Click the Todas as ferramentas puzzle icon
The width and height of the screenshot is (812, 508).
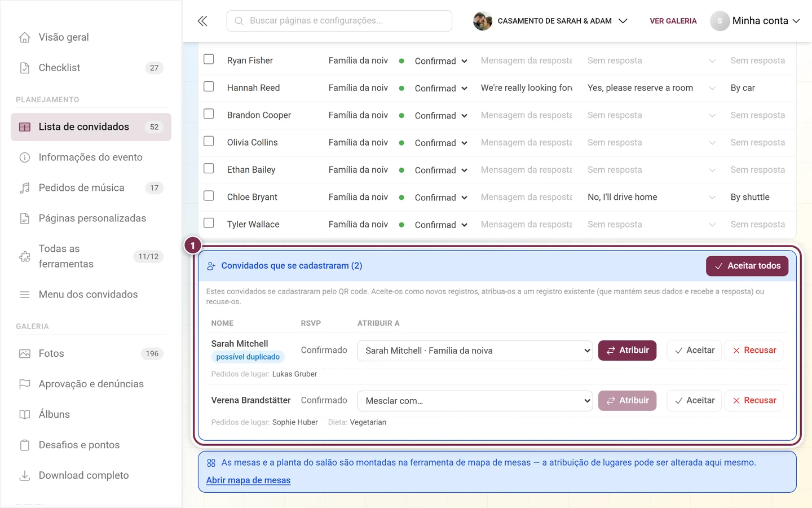[x=25, y=257]
